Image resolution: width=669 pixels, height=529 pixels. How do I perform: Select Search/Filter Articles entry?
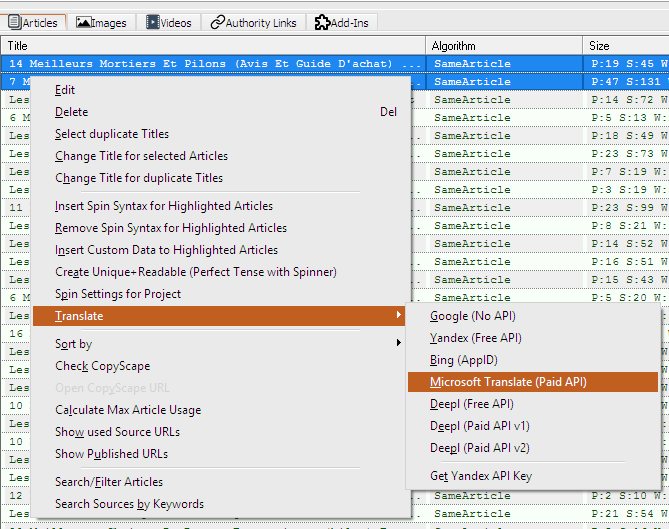(x=109, y=482)
